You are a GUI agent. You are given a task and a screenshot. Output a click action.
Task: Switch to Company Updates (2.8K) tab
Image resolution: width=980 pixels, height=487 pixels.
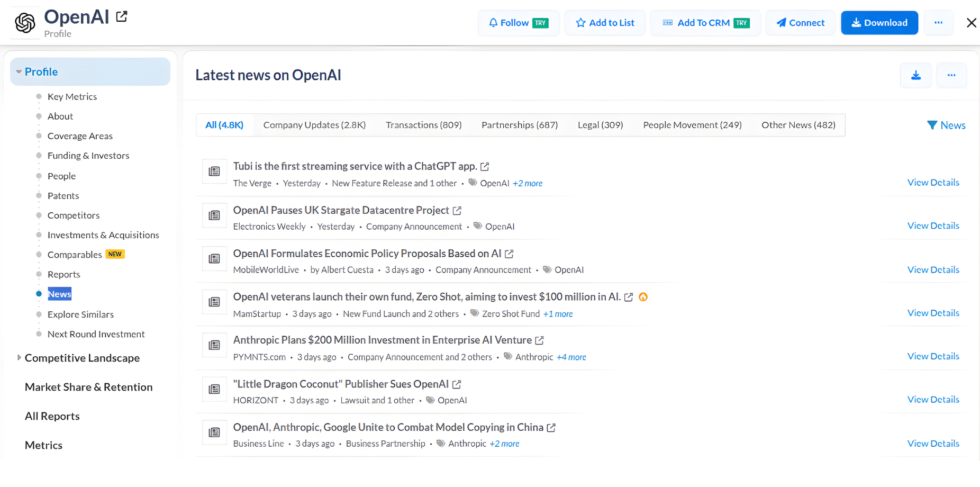click(x=314, y=125)
